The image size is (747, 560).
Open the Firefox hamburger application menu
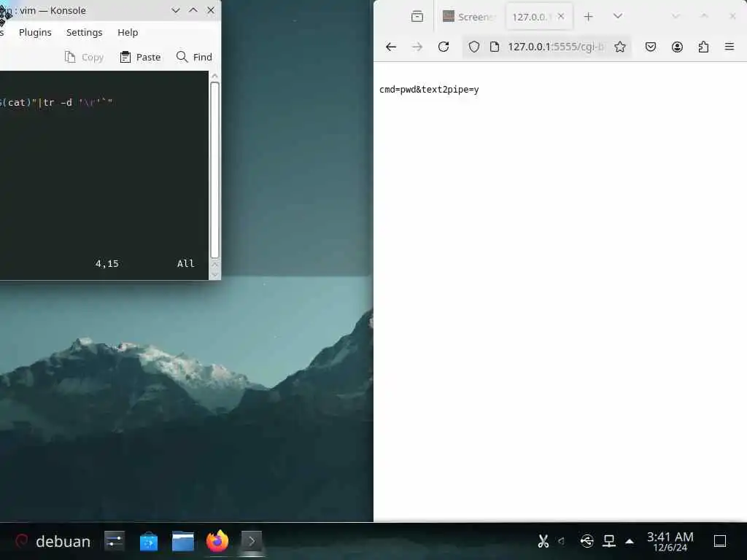pyautogui.click(x=729, y=47)
